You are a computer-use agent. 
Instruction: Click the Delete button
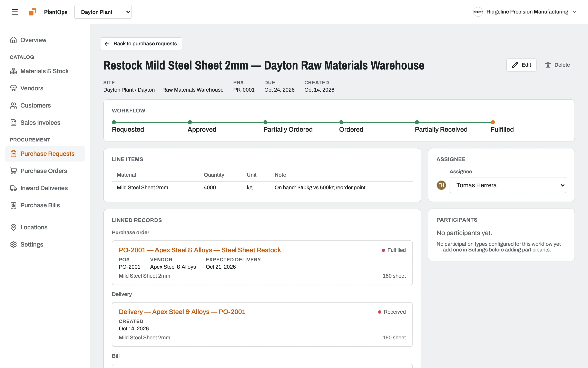[x=557, y=65]
